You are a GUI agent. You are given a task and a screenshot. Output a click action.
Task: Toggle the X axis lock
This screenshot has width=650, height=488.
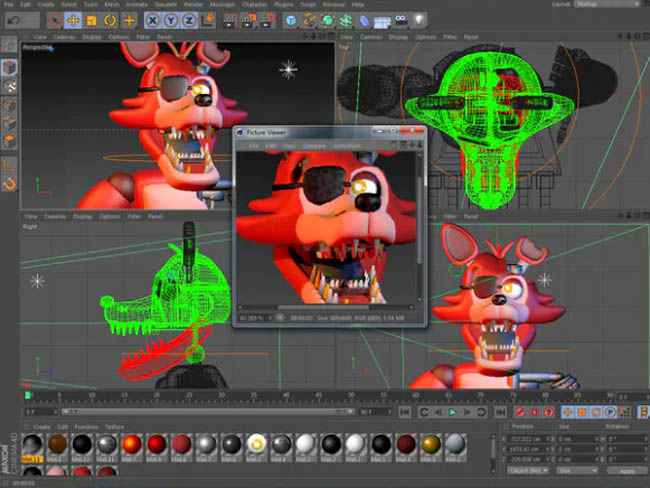(x=153, y=20)
